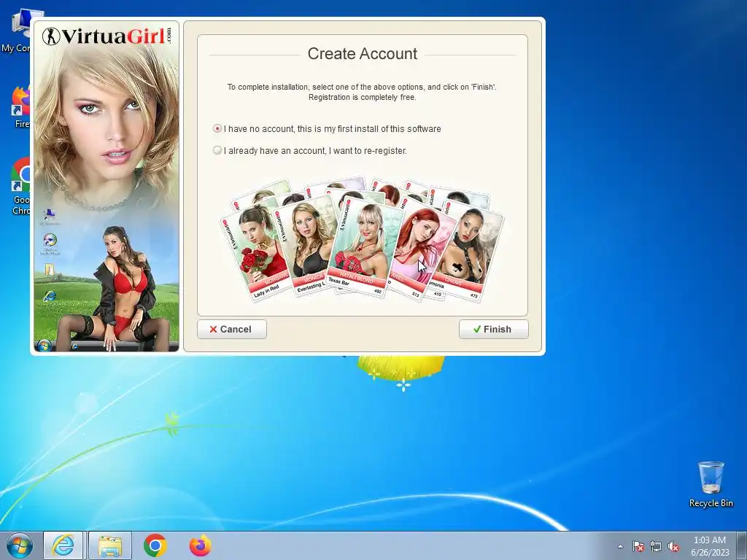Click the Show desktop strip at taskbar end
This screenshot has width=747, height=560.
click(x=742, y=545)
